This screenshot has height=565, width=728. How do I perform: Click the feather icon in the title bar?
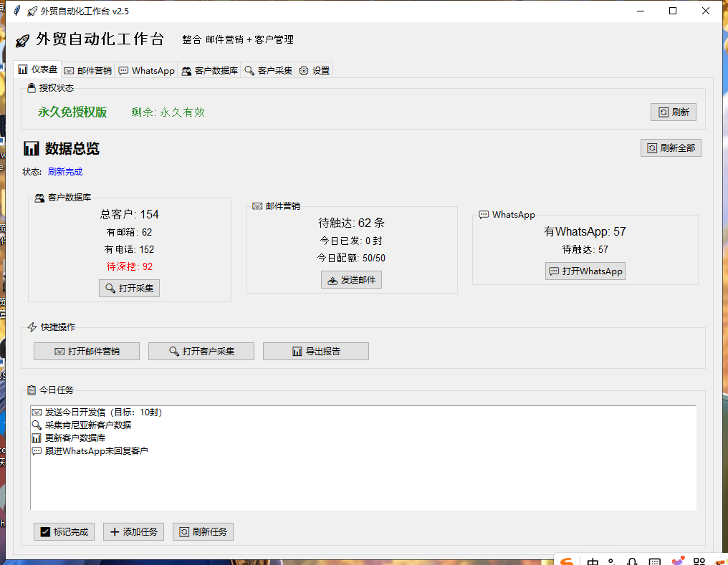[x=17, y=11]
